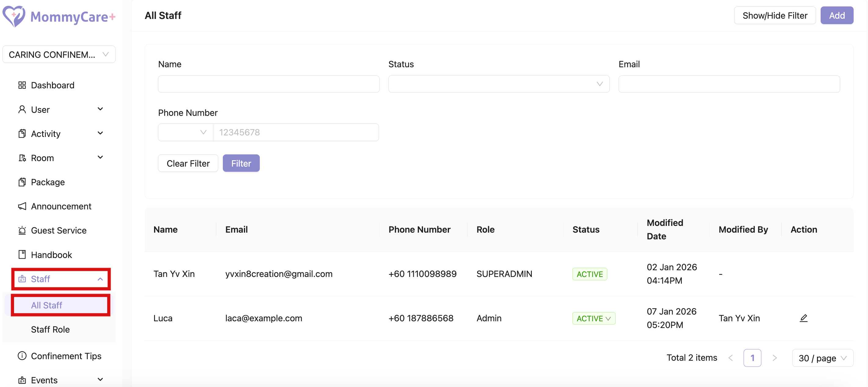Open the 30 / page size selector
Viewport: 868px width, 387px height.
[822, 358]
